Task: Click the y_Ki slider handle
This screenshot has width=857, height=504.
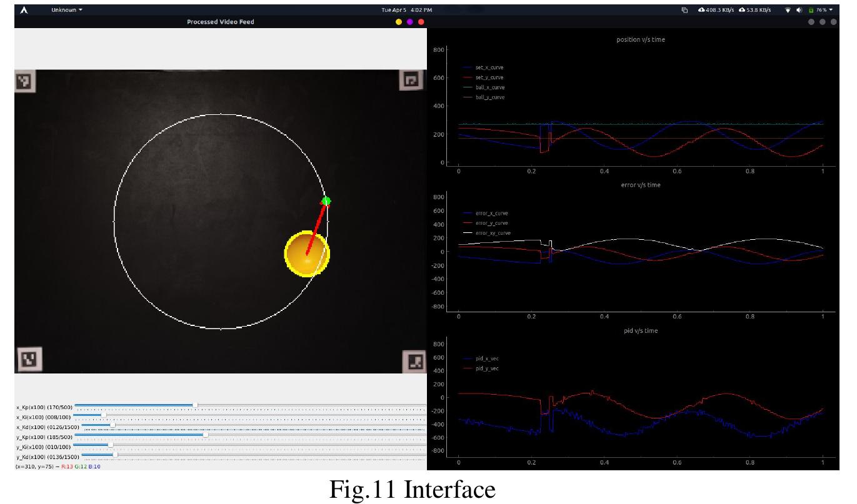Action: [x=111, y=445]
